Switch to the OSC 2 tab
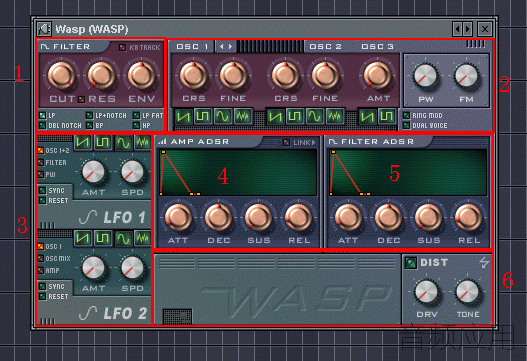This screenshot has width=527, height=361. coord(325,47)
